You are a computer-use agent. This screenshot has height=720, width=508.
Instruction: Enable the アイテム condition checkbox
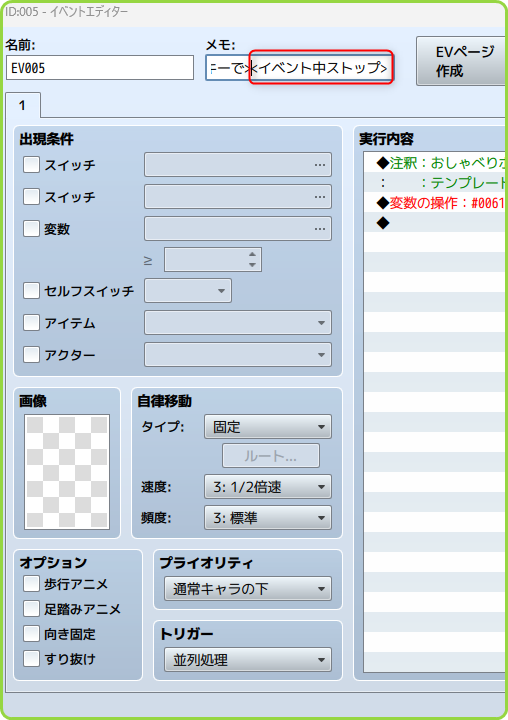point(31,322)
